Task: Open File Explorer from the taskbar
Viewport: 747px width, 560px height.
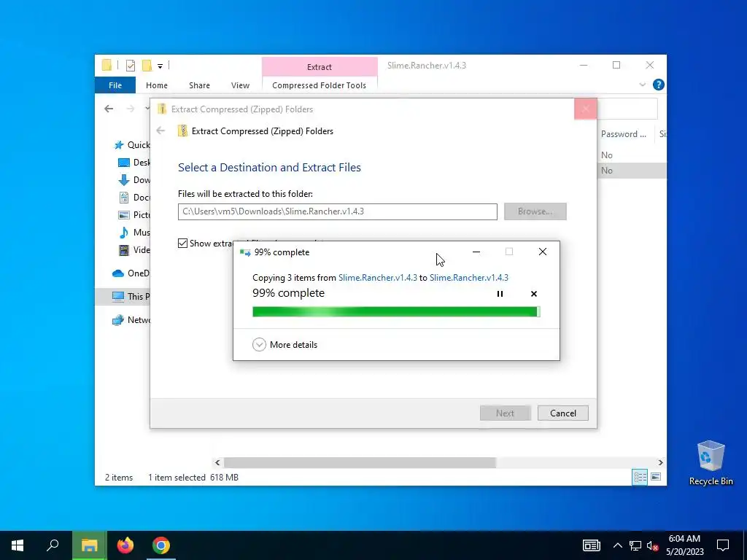Action: (89, 545)
